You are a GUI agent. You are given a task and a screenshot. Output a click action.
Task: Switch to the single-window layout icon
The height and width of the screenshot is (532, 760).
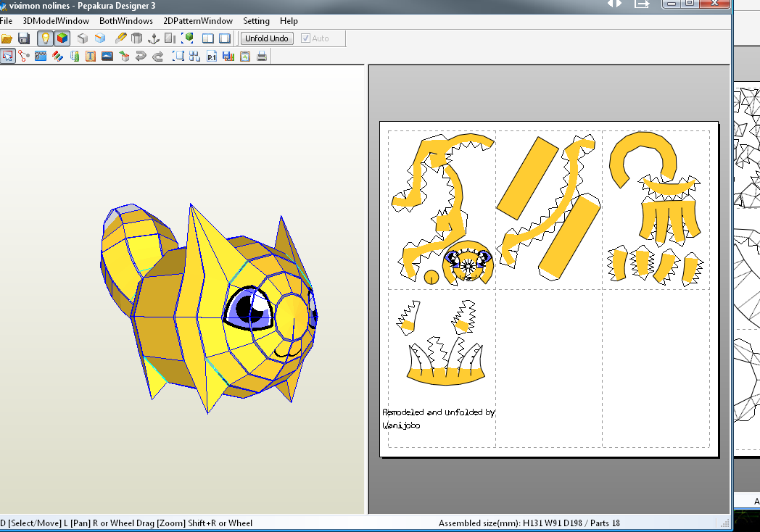225,38
